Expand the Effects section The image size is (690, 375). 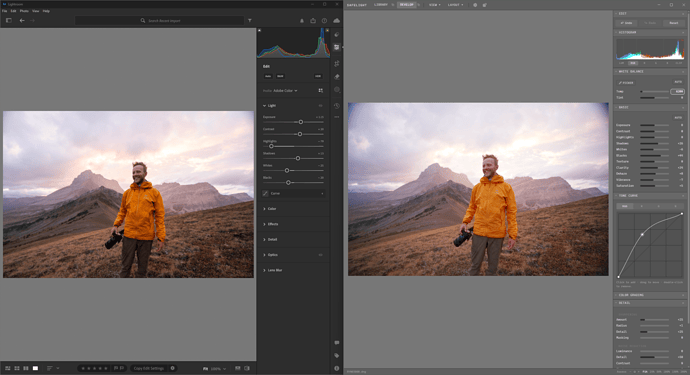tap(264, 224)
